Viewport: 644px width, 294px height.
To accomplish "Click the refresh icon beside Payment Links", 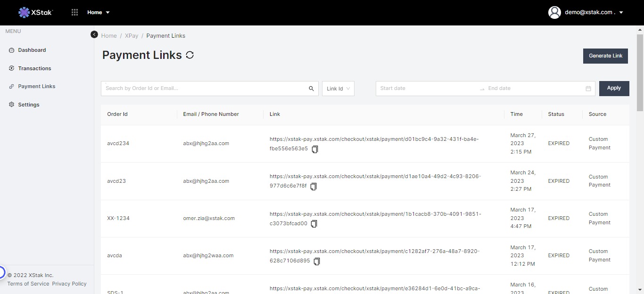I will point(190,55).
